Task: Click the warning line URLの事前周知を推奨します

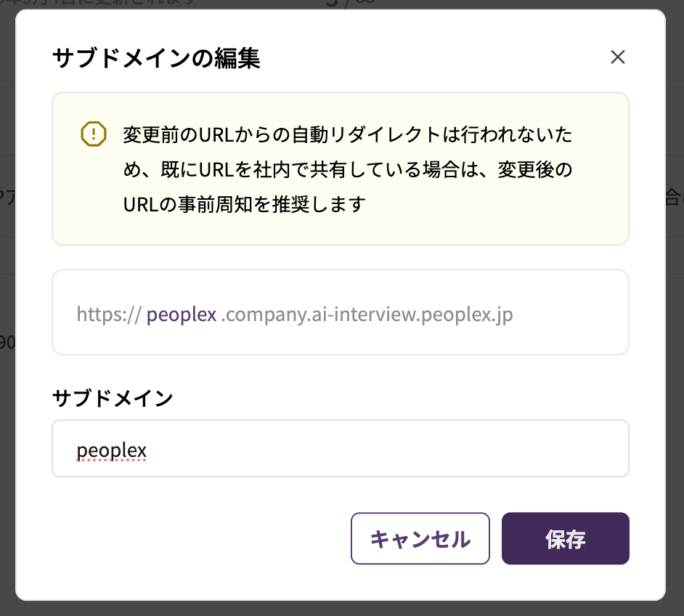Action: click(x=243, y=205)
